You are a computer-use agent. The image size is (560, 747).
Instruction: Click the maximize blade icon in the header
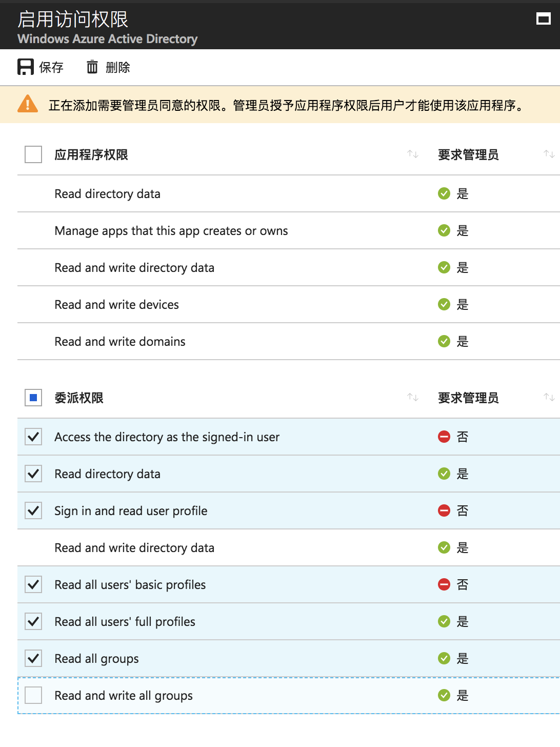pos(543,19)
